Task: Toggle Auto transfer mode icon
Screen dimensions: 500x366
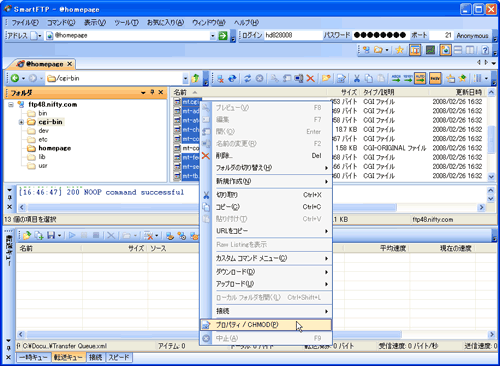Action: [x=420, y=79]
